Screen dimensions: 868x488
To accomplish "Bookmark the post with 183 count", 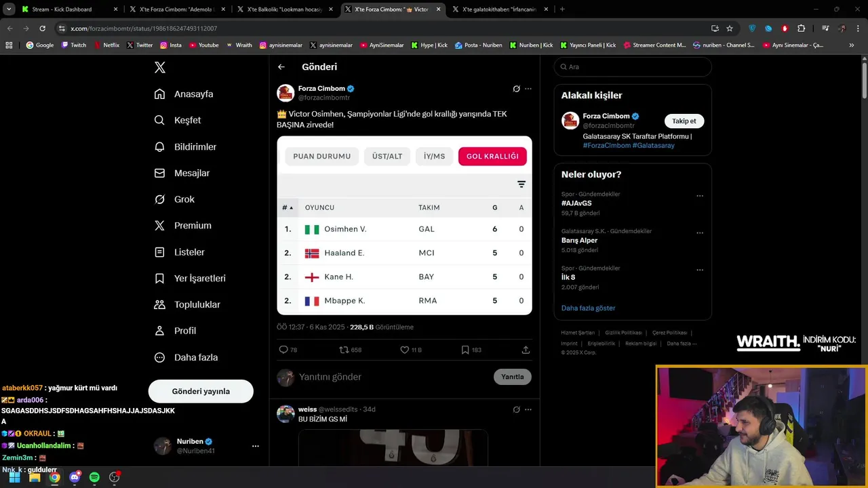I will [x=465, y=350].
